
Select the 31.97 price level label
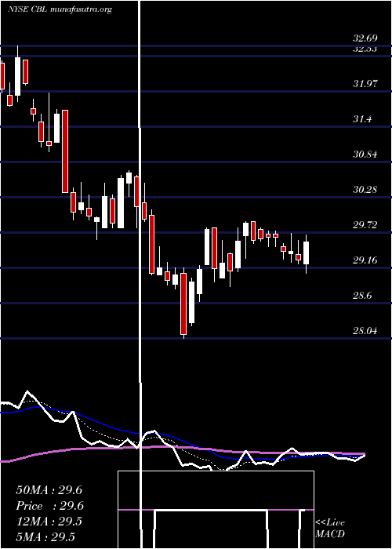coord(365,84)
